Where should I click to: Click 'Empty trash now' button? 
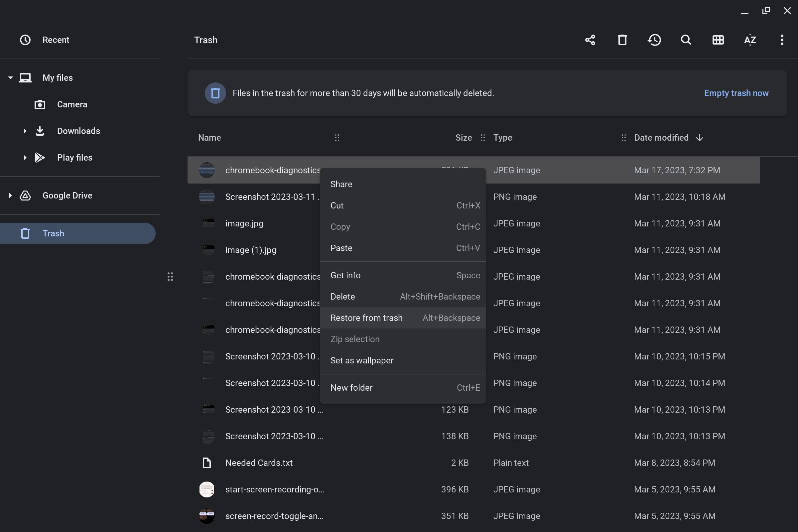click(736, 93)
